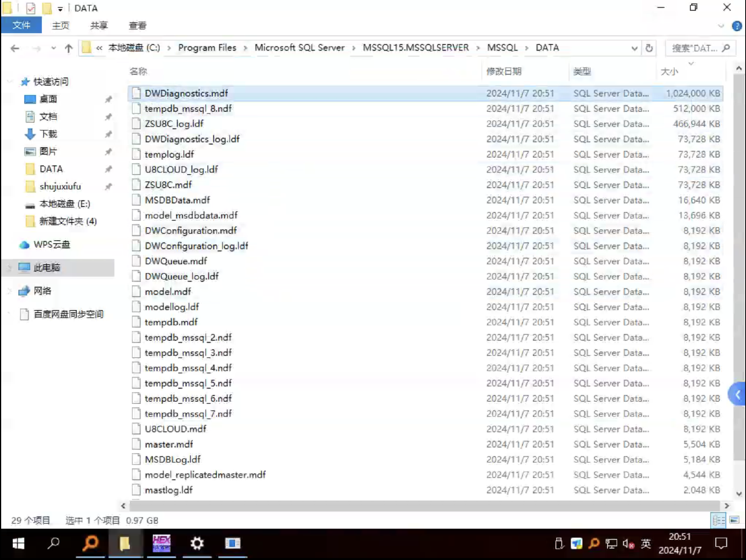Select file DWConfiguration.mdf
The image size is (746, 560).
(x=425, y=230)
